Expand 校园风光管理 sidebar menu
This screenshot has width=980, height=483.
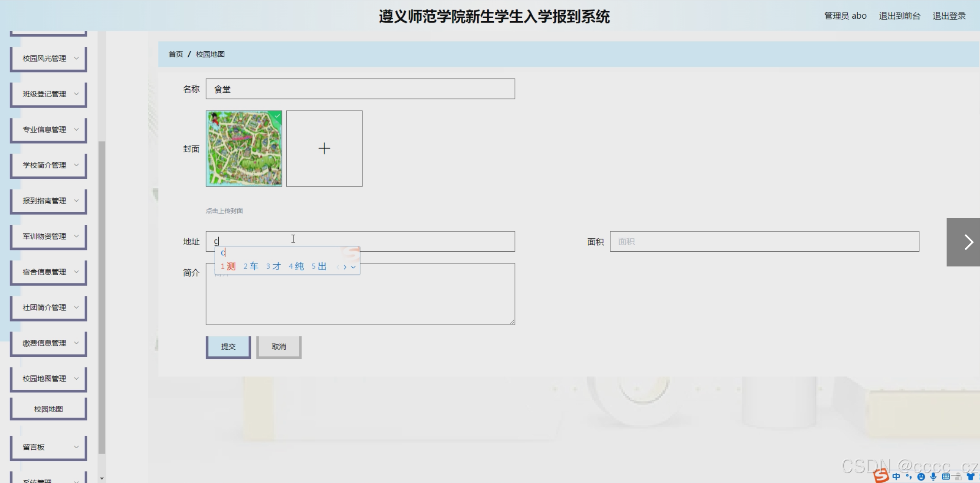(49, 58)
